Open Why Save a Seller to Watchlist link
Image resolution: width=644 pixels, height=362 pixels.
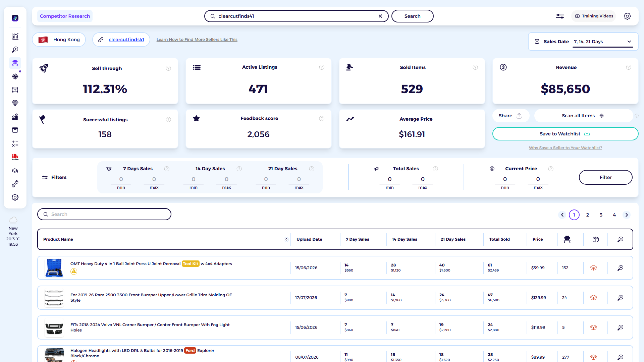coord(565,148)
